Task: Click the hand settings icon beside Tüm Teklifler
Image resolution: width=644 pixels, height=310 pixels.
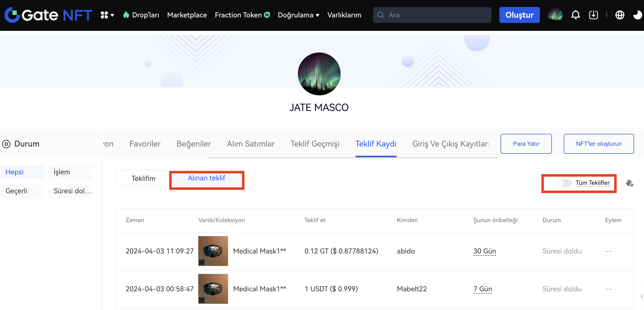Action: pyautogui.click(x=629, y=183)
